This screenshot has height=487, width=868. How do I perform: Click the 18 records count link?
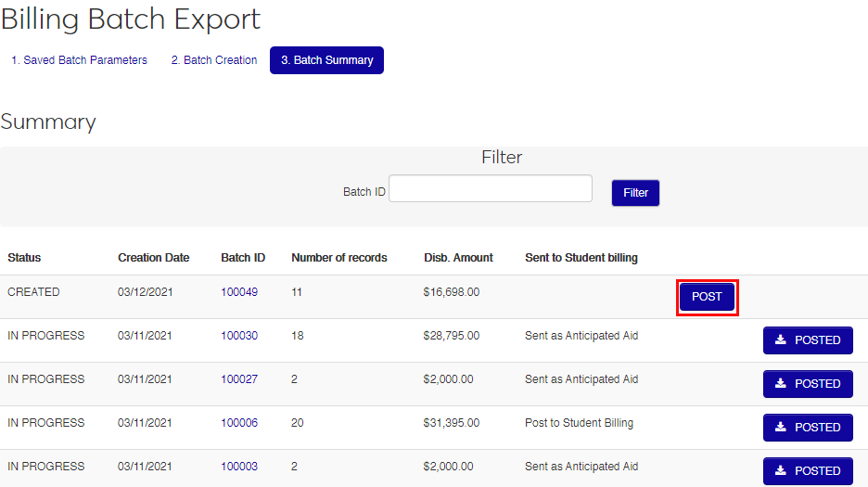[x=298, y=336]
